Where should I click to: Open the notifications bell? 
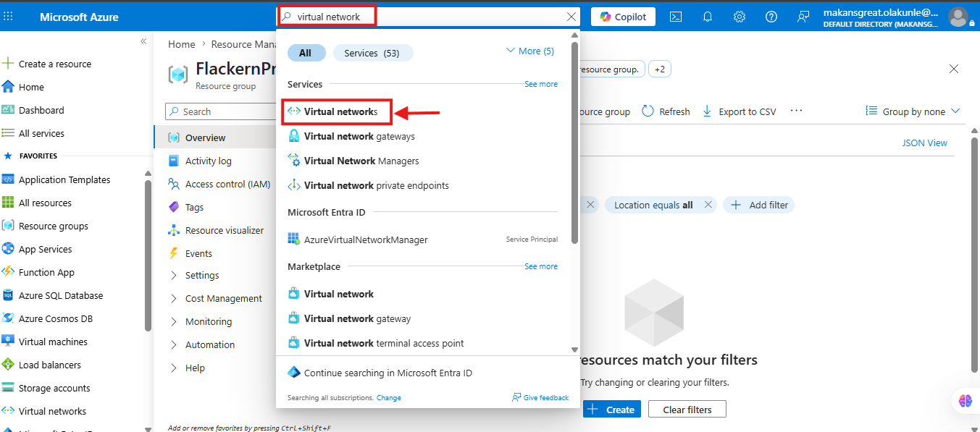coord(708,17)
